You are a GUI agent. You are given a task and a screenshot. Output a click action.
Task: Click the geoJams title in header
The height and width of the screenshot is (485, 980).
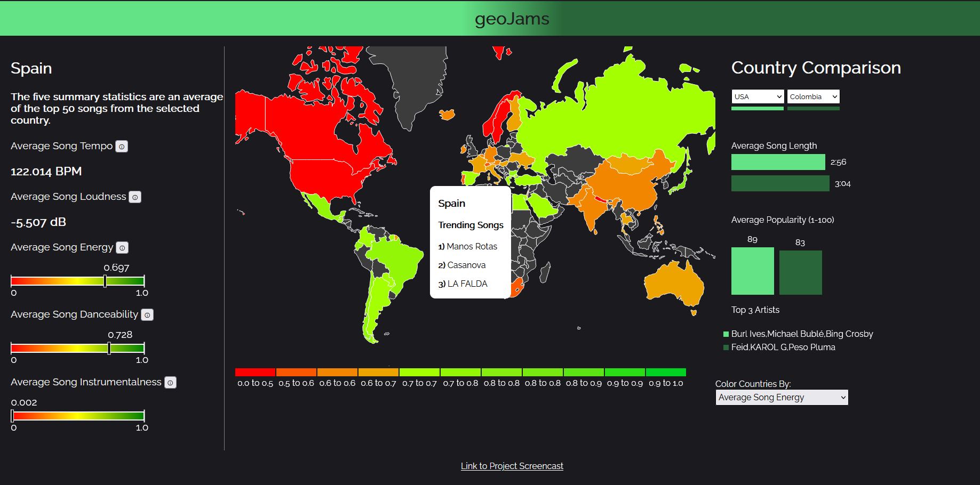click(x=512, y=19)
